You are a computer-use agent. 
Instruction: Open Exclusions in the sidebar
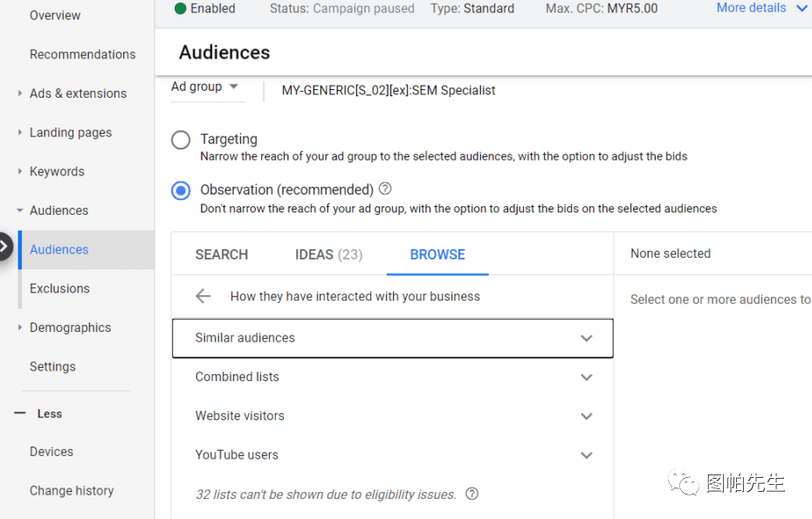click(x=59, y=288)
